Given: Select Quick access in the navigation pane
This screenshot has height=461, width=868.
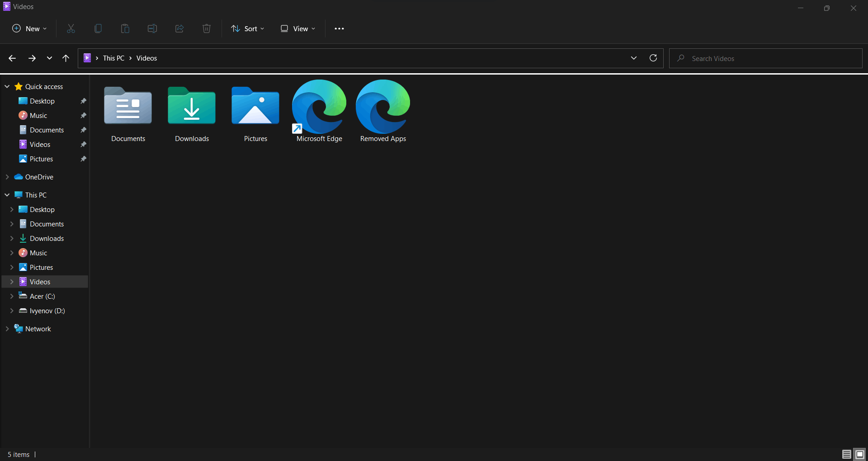Looking at the screenshot, I should click(x=44, y=86).
